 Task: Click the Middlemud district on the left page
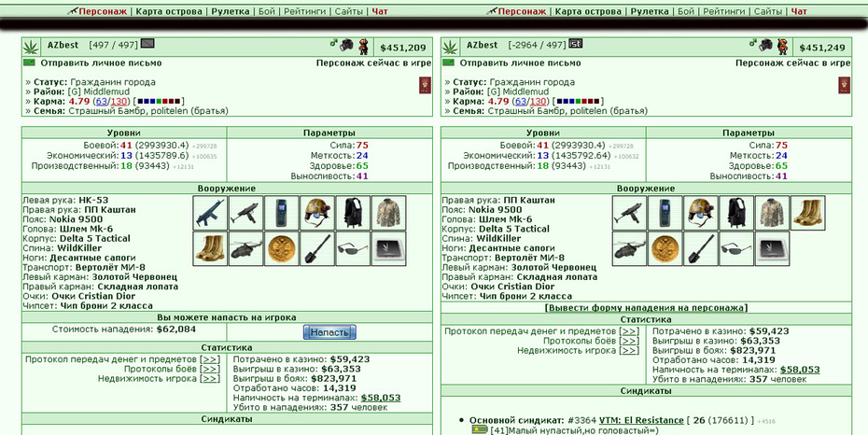coord(106,91)
